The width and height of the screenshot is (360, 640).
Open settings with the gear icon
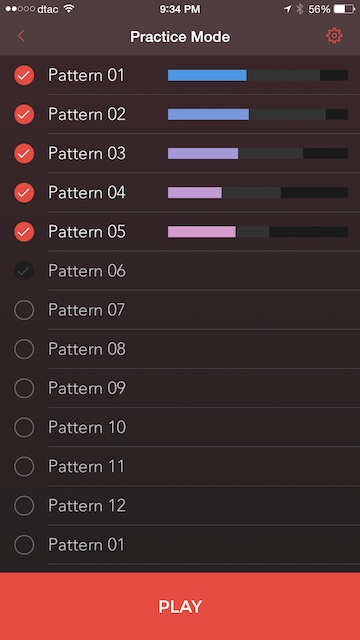334,36
